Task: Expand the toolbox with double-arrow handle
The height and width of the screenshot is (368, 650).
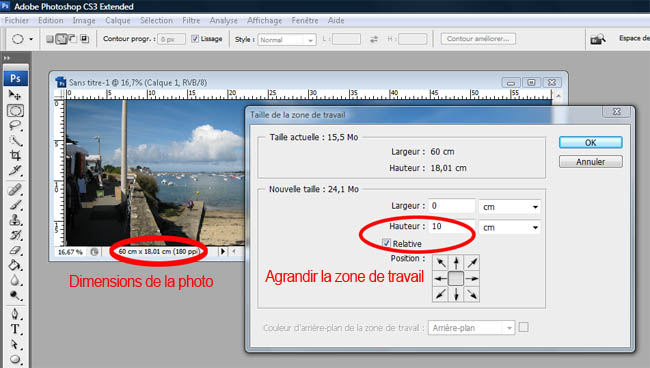Action: pos(7,58)
